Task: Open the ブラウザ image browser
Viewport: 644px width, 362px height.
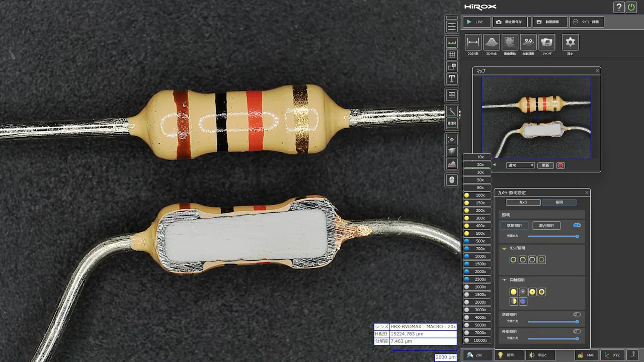Action: [546, 42]
